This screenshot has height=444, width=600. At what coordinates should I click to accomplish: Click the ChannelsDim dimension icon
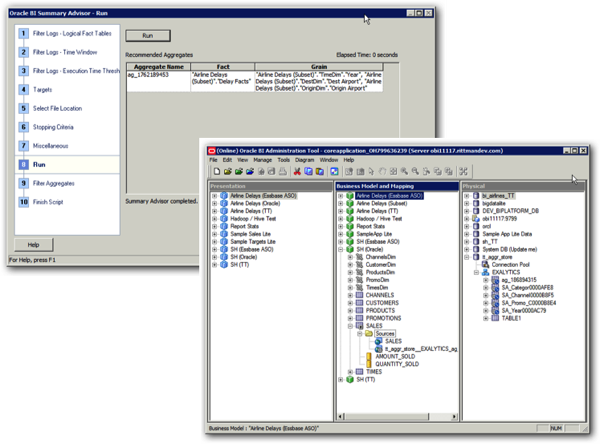click(x=359, y=257)
